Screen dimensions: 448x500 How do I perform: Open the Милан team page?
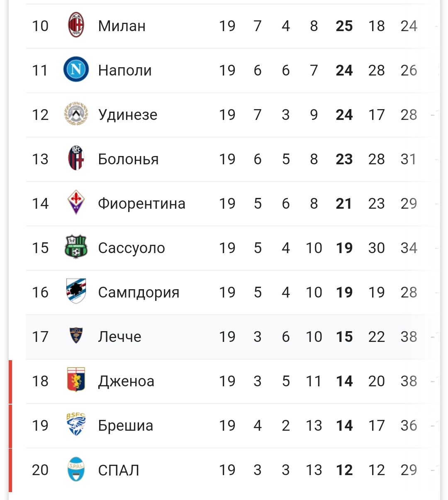[122, 26]
